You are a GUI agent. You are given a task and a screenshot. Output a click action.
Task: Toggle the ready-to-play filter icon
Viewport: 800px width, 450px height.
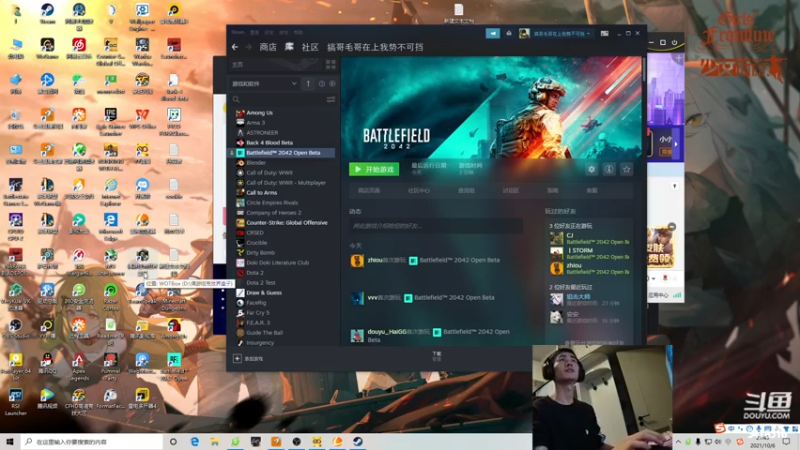pos(332,83)
